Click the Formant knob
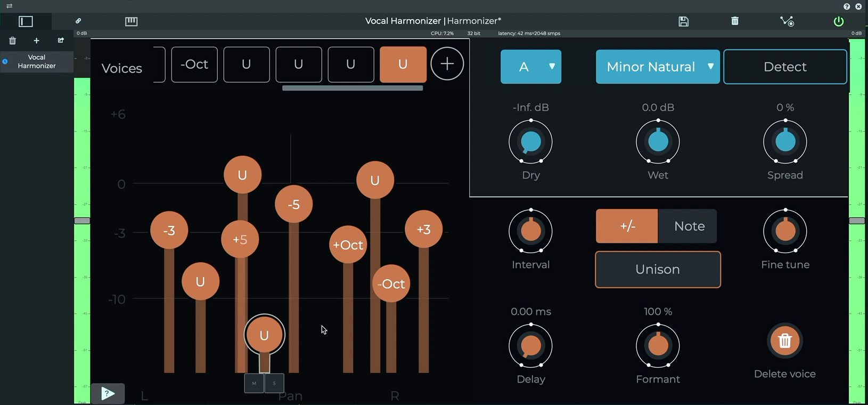This screenshot has height=405, width=868. (x=658, y=346)
